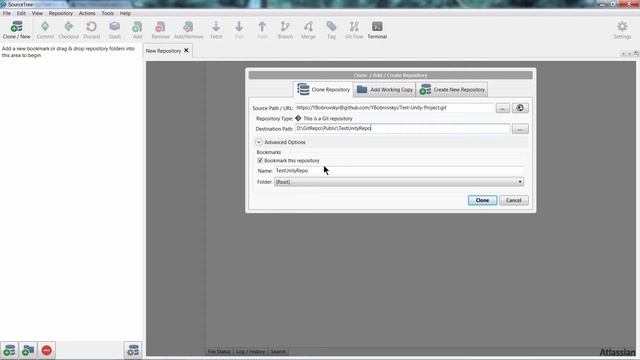Click the Commit toolbar icon
640x360 pixels.
pos(45,30)
